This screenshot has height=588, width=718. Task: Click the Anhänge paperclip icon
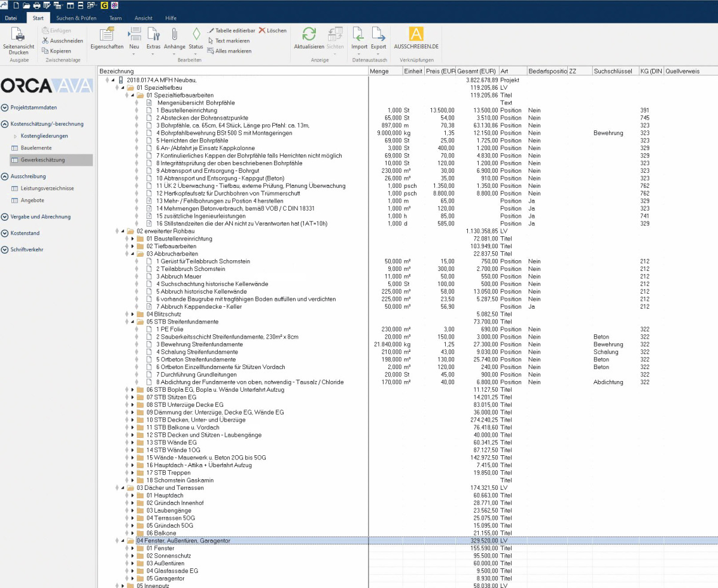174,34
